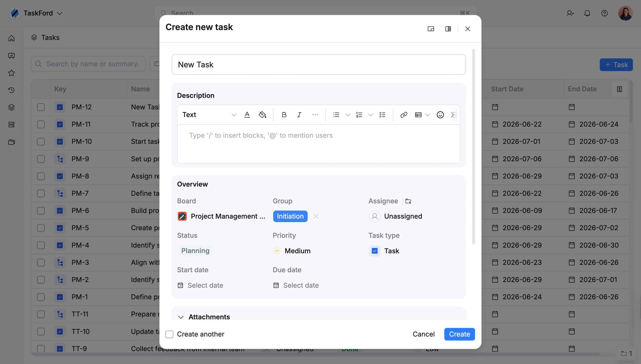Collapse the Attachments section

coord(181,317)
